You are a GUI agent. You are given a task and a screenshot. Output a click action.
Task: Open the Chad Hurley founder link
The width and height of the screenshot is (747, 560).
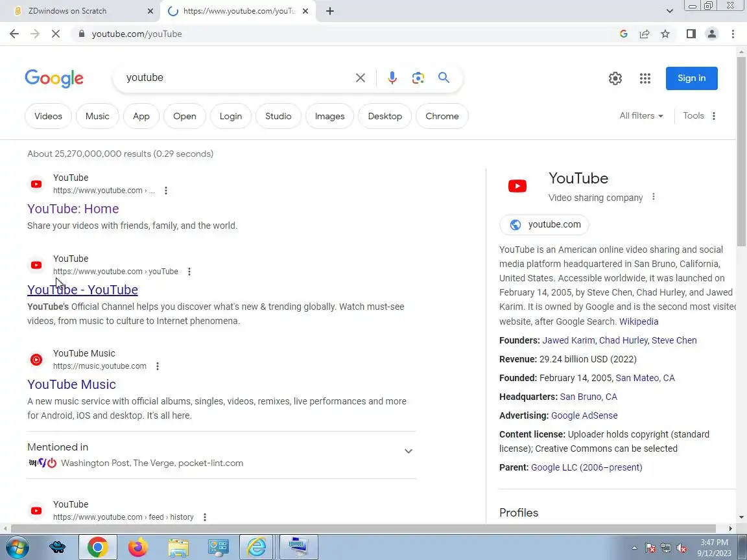point(623,340)
